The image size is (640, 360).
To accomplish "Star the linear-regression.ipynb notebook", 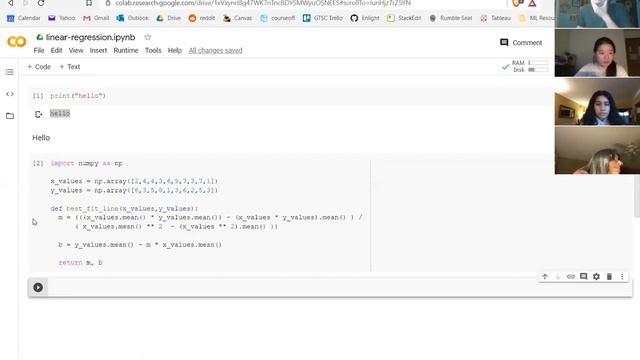I will pyautogui.click(x=148, y=37).
